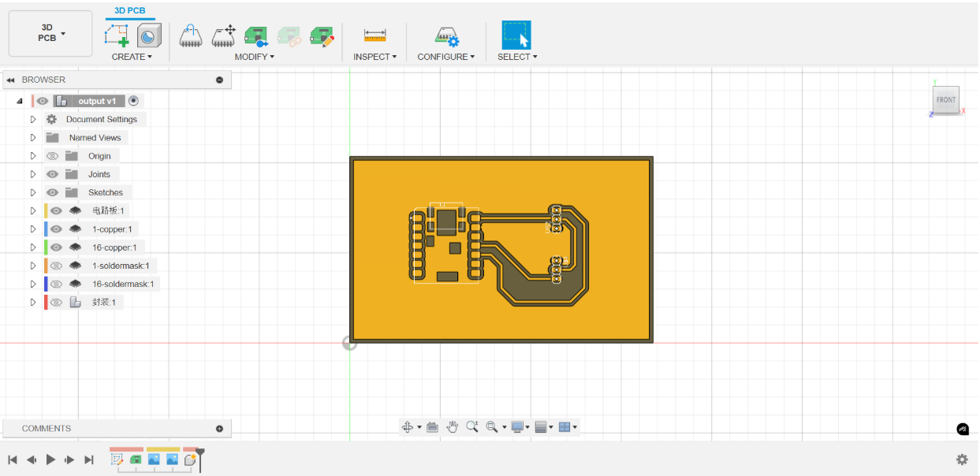Show the 16-soldermask:1 layer

(56, 284)
